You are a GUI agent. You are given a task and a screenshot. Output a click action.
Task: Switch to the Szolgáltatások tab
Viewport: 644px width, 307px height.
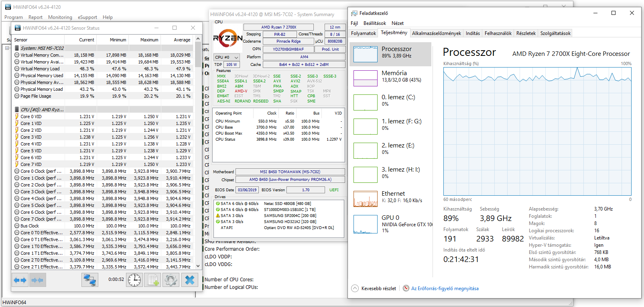(x=555, y=33)
